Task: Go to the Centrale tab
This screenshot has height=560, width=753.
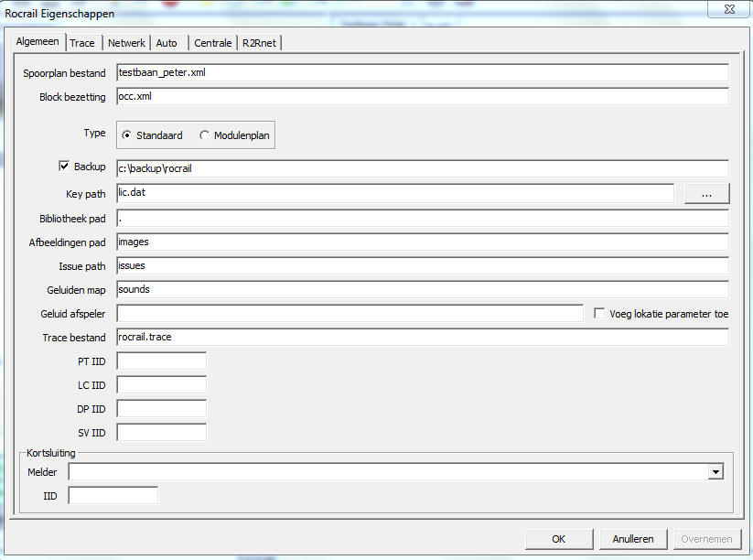Action: click(212, 43)
